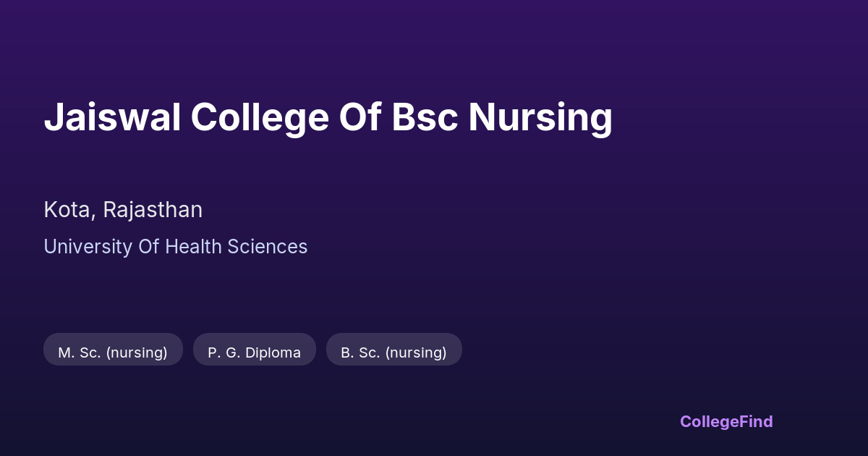Click the word "College" in the main heading
The width and height of the screenshot is (868, 456).
pyautogui.click(x=261, y=117)
